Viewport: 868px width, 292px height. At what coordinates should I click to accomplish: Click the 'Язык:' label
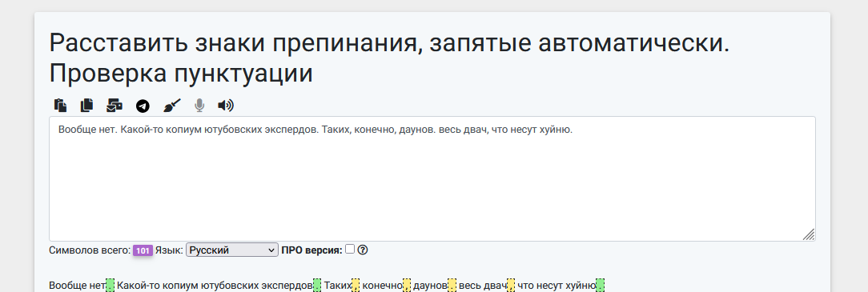pyautogui.click(x=169, y=250)
